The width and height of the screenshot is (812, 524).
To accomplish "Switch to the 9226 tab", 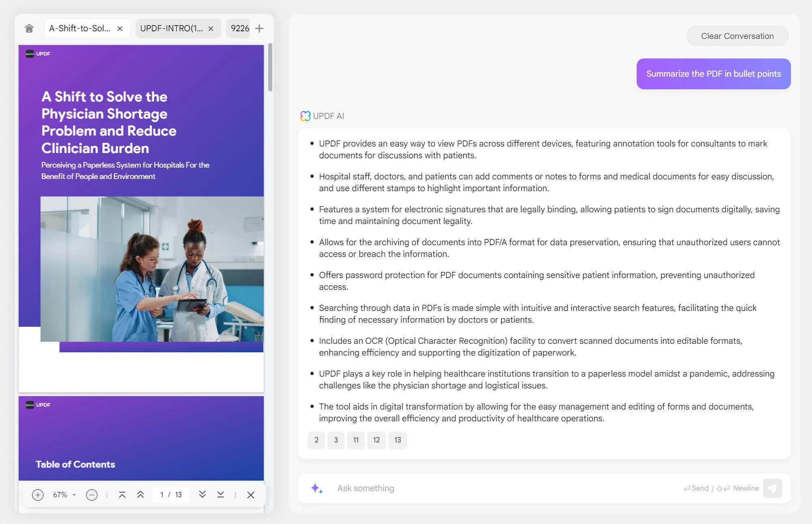I will point(239,28).
